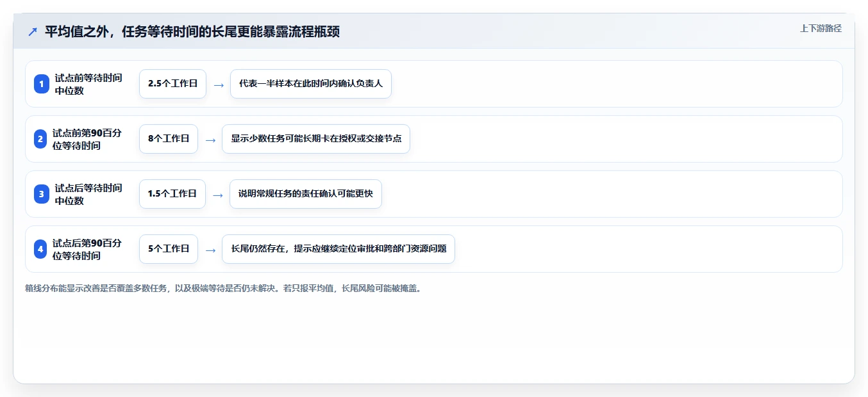Click the trend arrow icon beside the title
The width and height of the screenshot is (868, 397).
pyautogui.click(x=33, y=31)
